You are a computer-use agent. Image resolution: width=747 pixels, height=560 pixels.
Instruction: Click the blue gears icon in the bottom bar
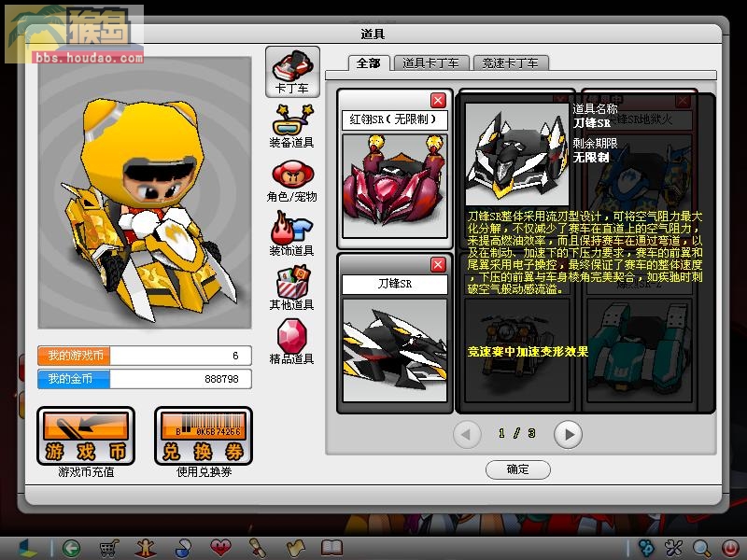click(646, 549)
